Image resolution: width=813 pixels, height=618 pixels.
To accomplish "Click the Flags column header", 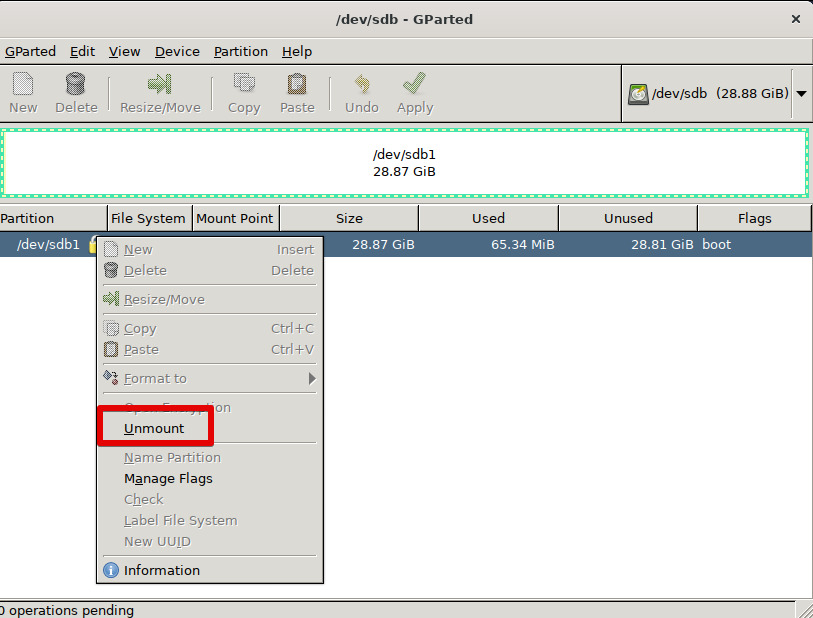I will pyautogui.click(x=754, y=218).
